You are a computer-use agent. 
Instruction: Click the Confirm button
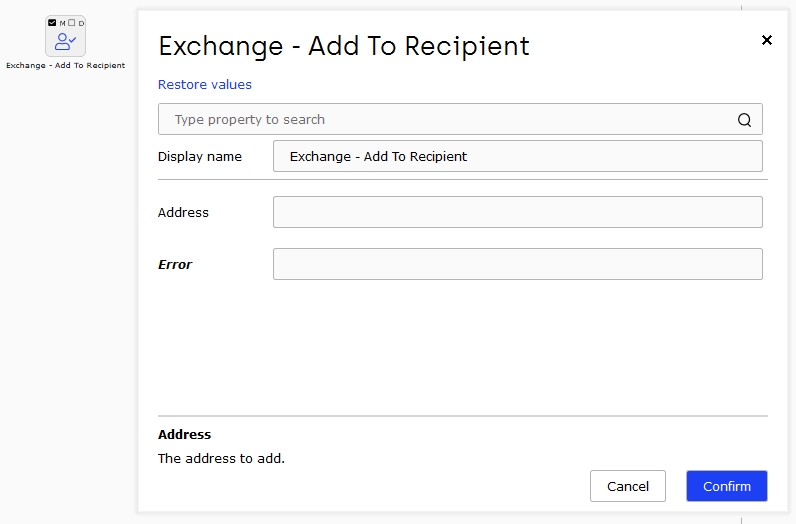pyautogui.click(x=726, y=486)
